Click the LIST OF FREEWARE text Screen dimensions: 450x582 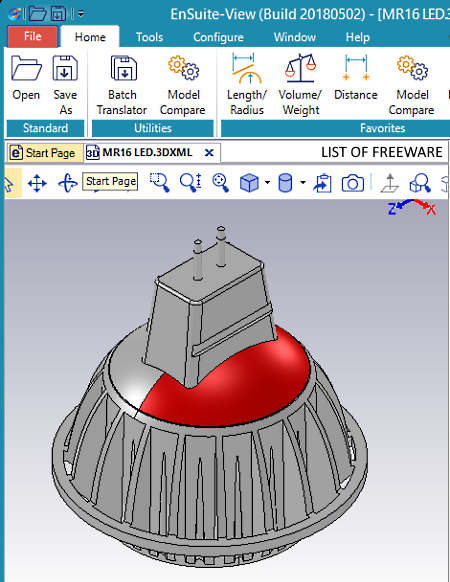382,152
